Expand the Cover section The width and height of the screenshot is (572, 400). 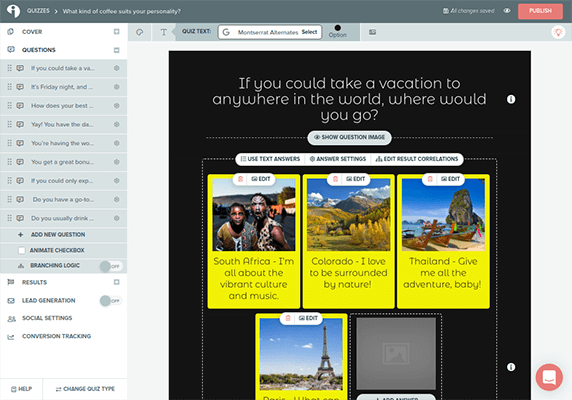point(116,32)
